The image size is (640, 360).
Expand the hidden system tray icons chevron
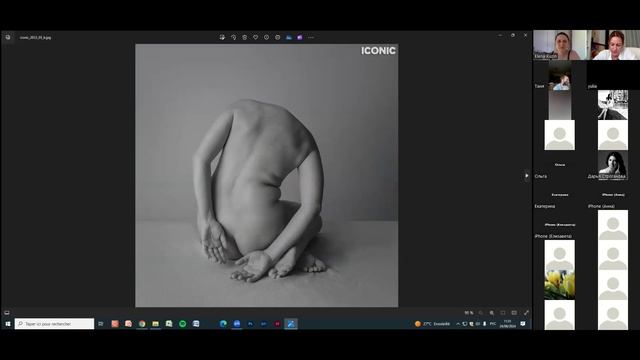tap(458, 324)
